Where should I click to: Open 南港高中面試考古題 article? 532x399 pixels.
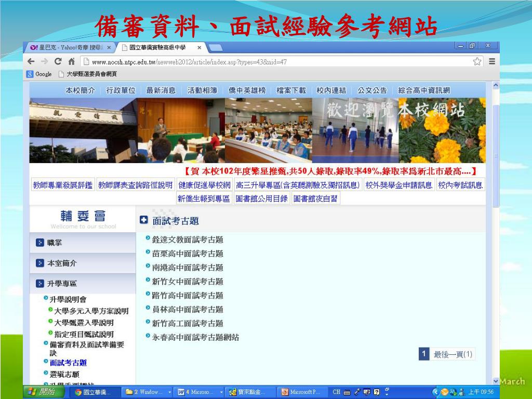(x=187, y=268)
